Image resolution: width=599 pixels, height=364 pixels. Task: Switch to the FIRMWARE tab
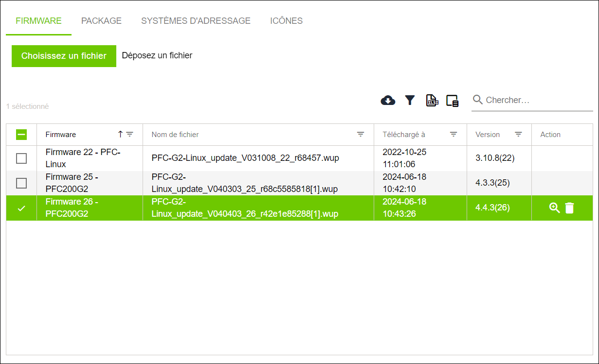click(x=38, y=21)
